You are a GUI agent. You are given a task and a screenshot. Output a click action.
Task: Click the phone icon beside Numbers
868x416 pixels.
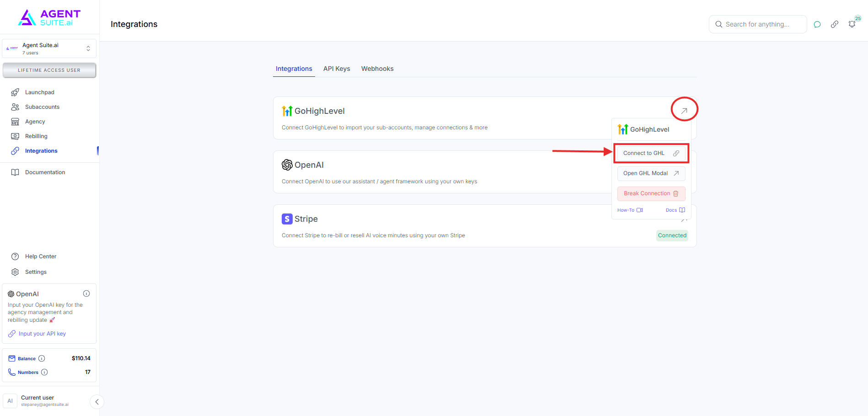[12, 372]
